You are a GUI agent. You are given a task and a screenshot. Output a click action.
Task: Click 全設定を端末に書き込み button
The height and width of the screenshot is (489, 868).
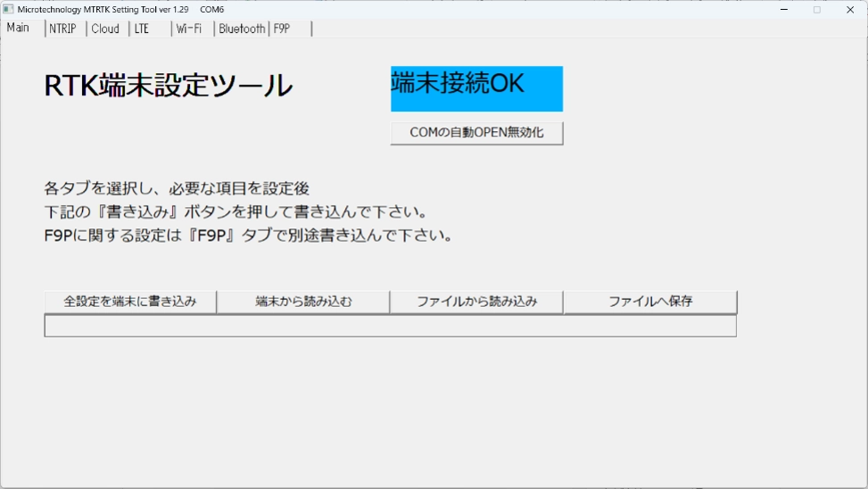click(130, 302)
